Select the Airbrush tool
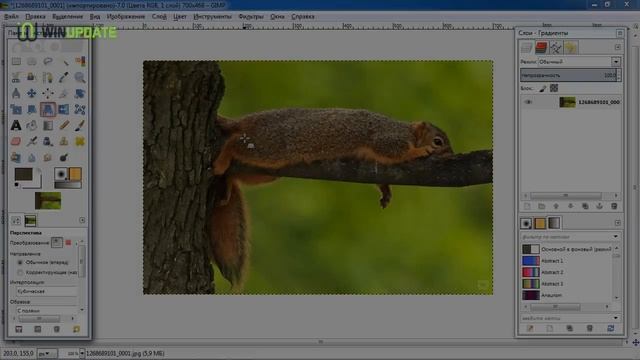640x360 pixels. 32,141
